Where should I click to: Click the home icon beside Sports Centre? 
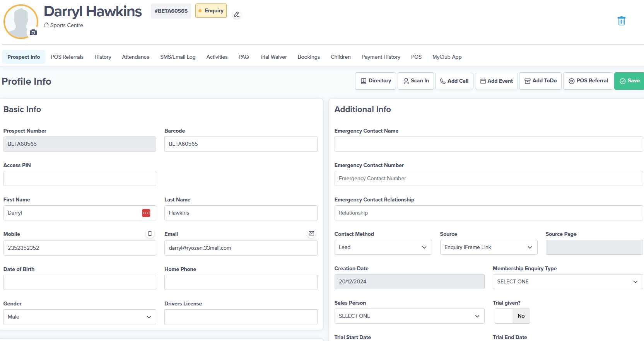[x=46, y=25]
